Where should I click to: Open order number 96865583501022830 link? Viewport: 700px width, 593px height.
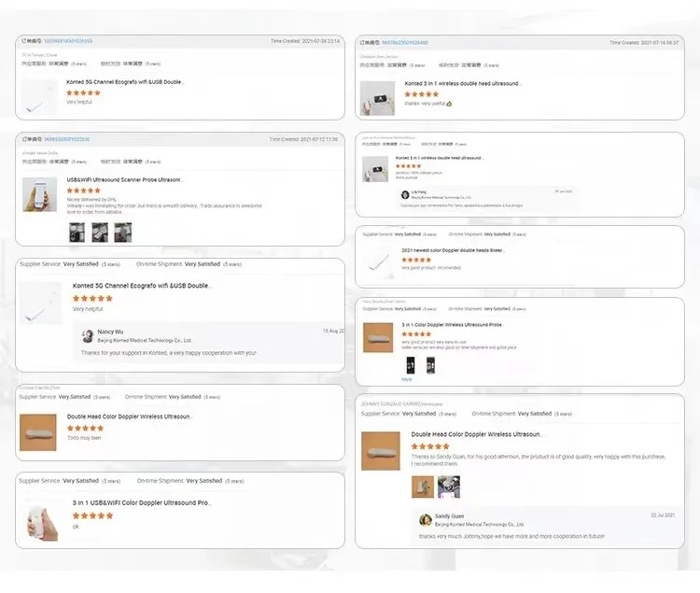pos(67,139)
